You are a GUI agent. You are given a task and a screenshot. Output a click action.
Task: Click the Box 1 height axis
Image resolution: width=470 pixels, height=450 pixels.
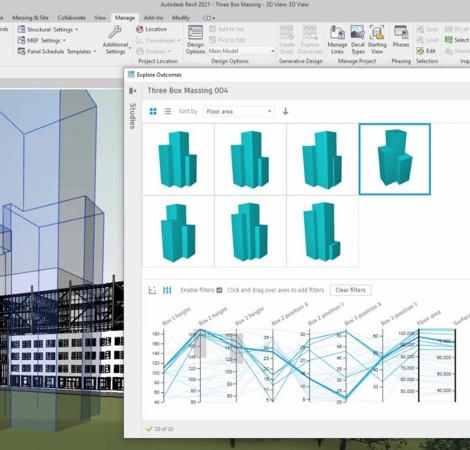164,365
